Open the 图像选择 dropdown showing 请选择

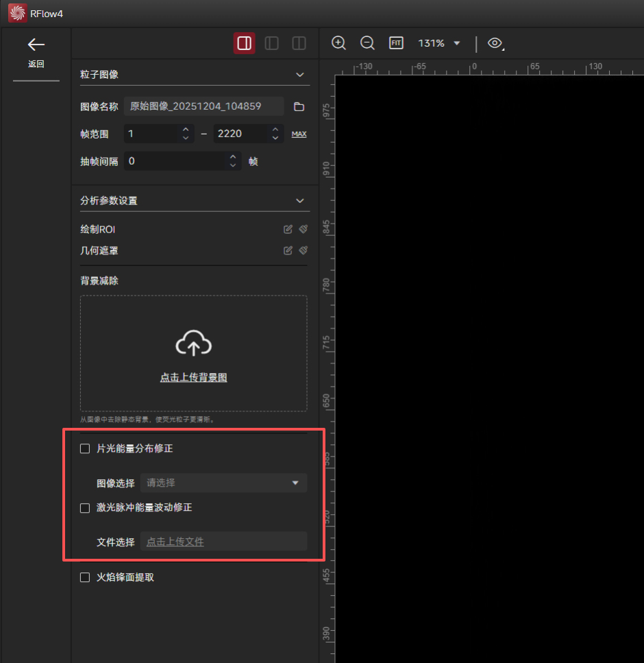click(223, 483)
